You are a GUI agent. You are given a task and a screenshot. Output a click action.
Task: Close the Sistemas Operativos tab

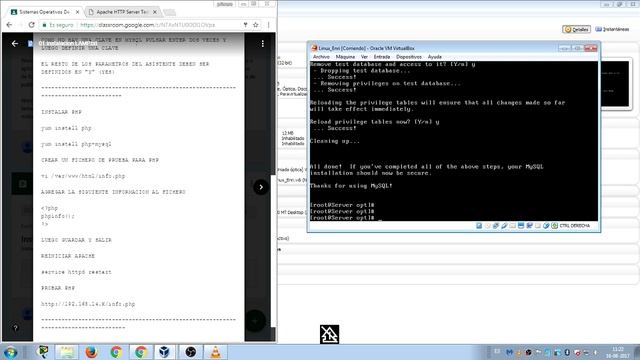tap(77, 12)
